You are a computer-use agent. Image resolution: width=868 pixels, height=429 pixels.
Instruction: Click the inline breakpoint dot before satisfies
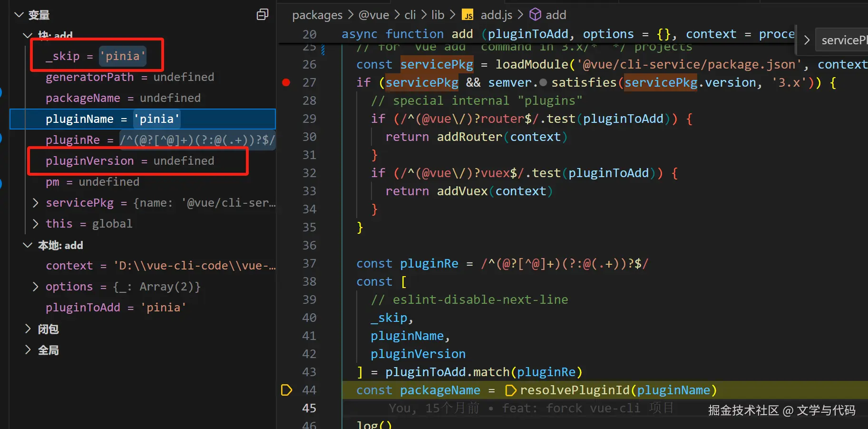pyautogui.click(x=543, y=83)
